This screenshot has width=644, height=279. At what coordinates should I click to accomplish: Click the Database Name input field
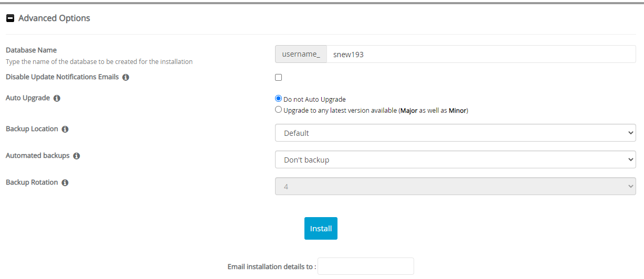tap(480, 54)
